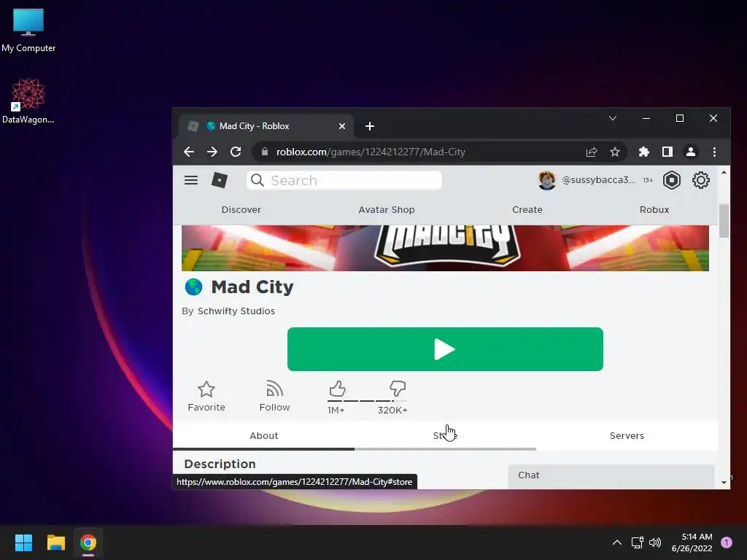Open the My Computer desktop icon
The height and width of the screenshot is (560, 747).
point(28,30)
